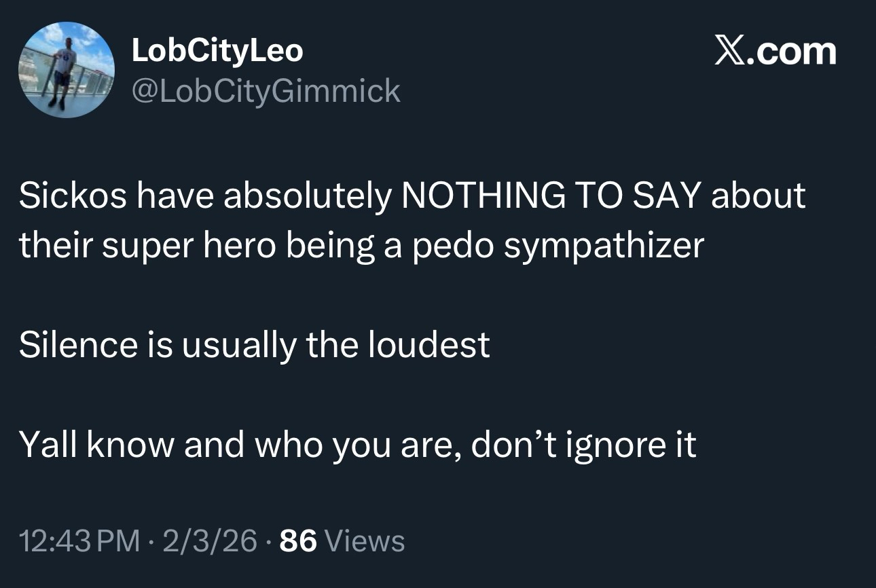Click the word "about" ending the first line

pyautogui.click(x=758, y=196)
